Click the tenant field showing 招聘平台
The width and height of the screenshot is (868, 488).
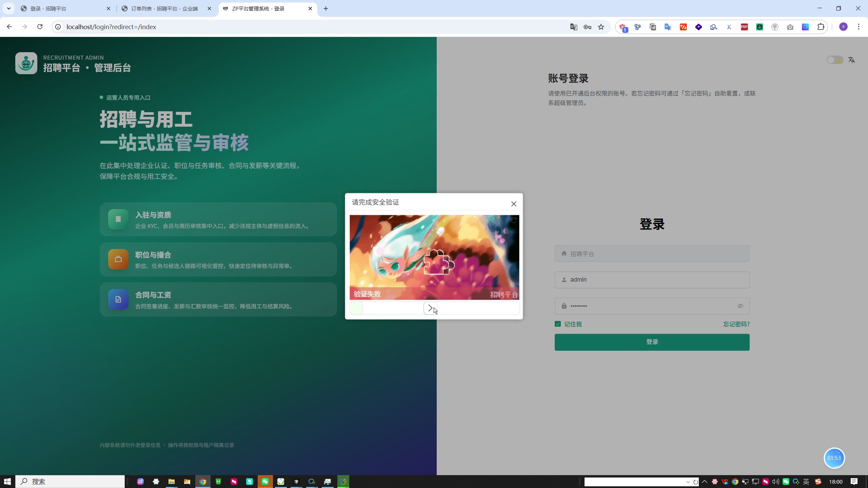(x=652, y=253)
